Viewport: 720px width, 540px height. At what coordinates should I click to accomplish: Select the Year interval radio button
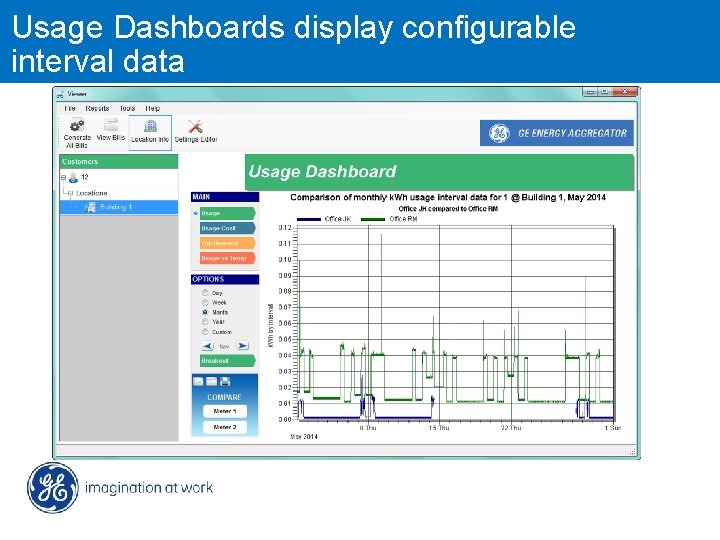[205, 321]
